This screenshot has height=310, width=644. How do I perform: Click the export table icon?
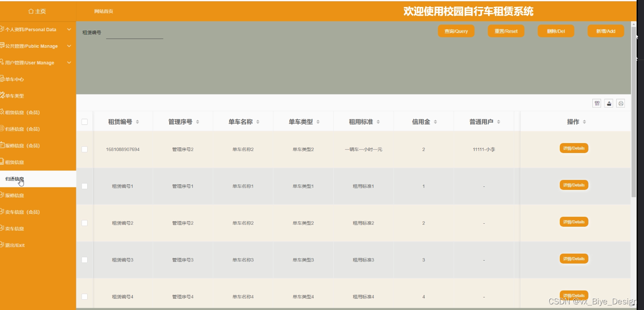(609, 103)
